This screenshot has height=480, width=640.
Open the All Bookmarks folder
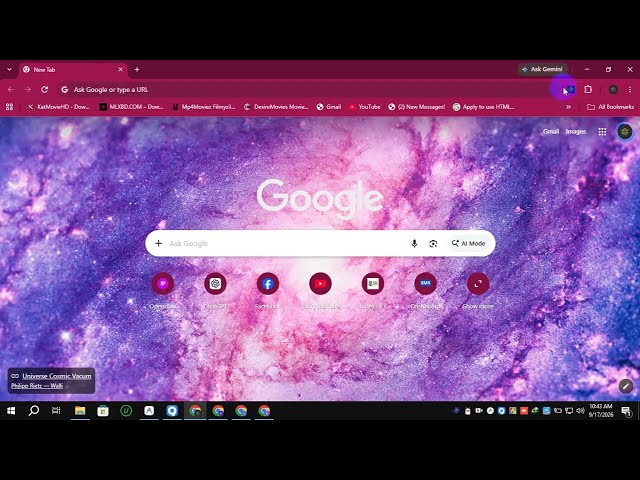pyautogui.click(x=610, y=107)
